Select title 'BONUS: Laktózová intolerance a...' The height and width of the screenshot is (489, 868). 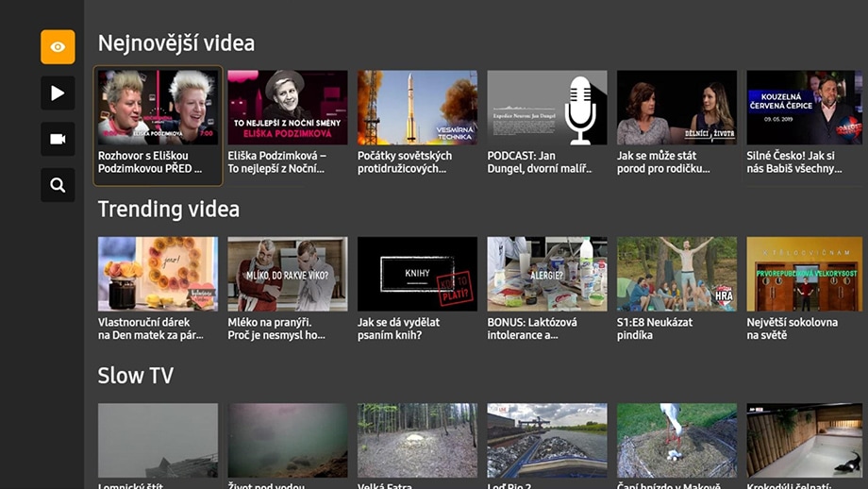[x=532, y=329]
